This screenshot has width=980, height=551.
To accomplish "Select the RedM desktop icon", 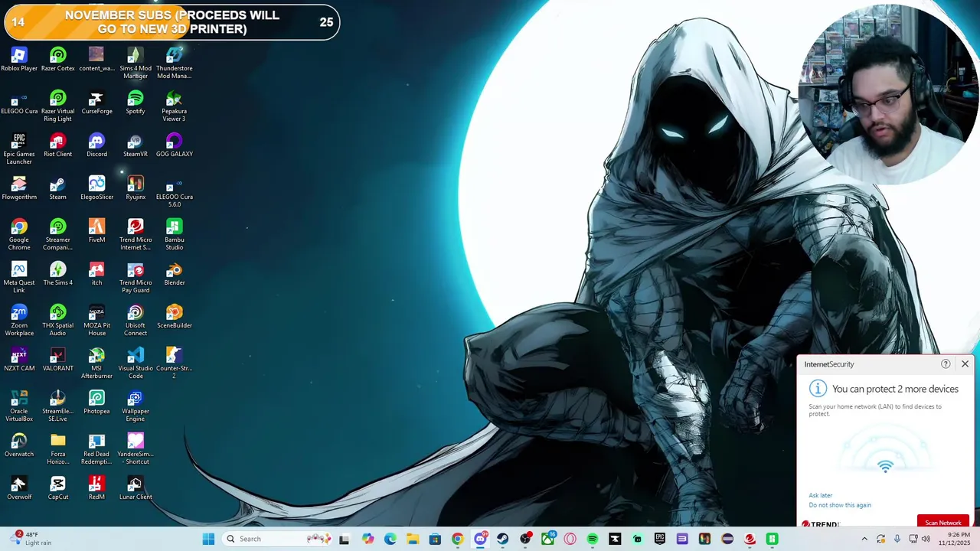I will click(x=96, y=488).
